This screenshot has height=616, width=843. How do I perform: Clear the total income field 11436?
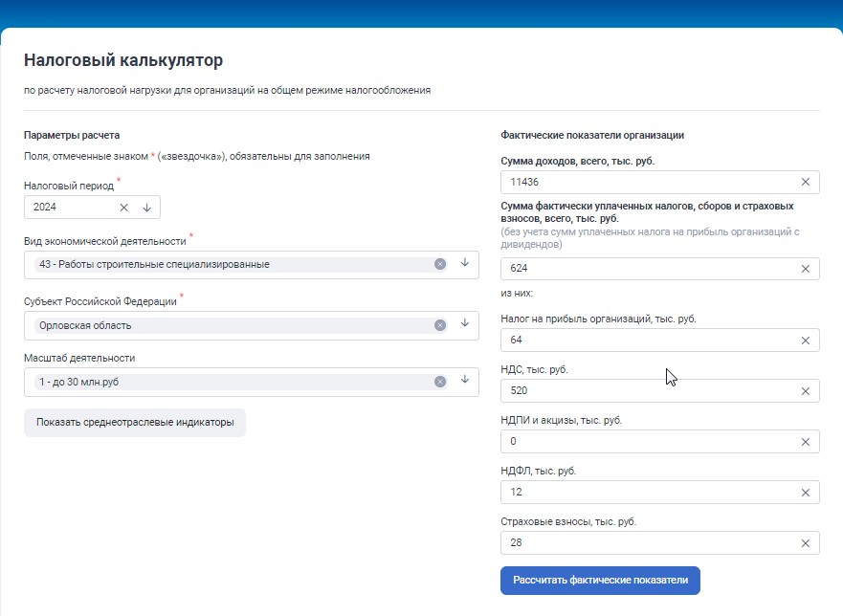(x=805, y=182)
